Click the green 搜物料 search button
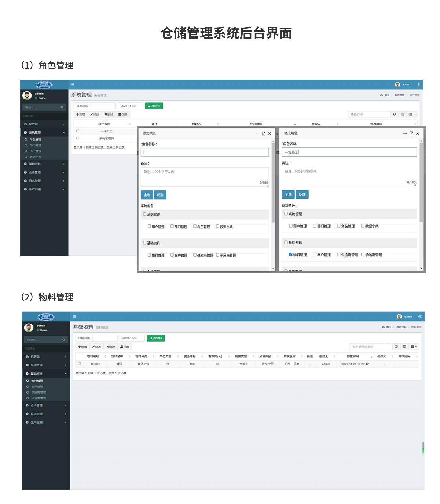This screenshot has width=440, height=504. click(x=156, y=338)
